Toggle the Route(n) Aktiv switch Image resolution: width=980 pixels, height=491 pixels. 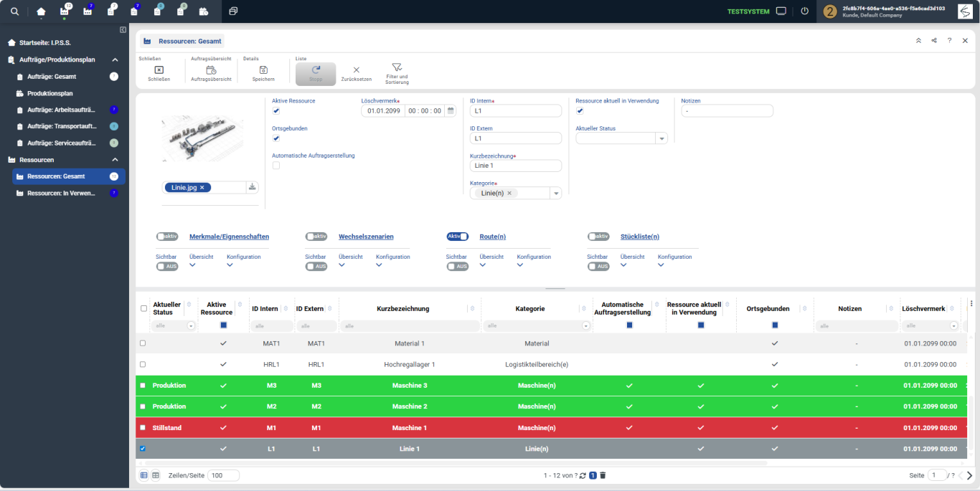458,237
